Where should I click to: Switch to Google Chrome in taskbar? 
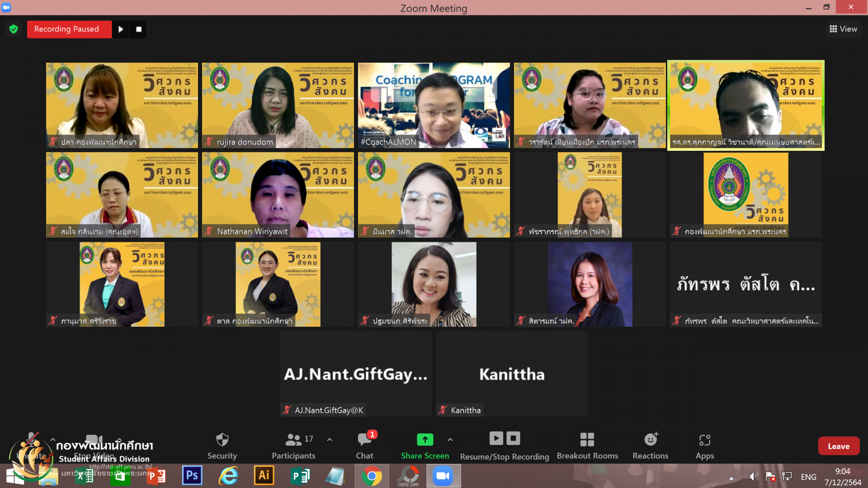[372, 476]
